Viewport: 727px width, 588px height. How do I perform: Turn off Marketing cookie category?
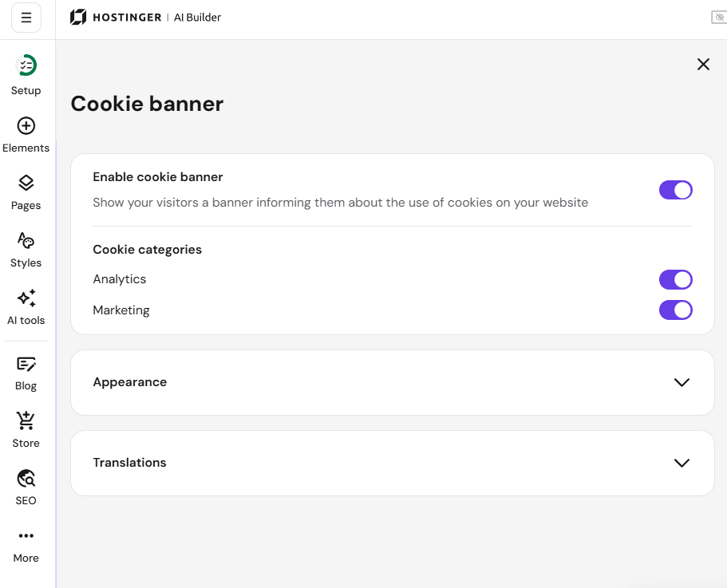click(x=676, y=310)
